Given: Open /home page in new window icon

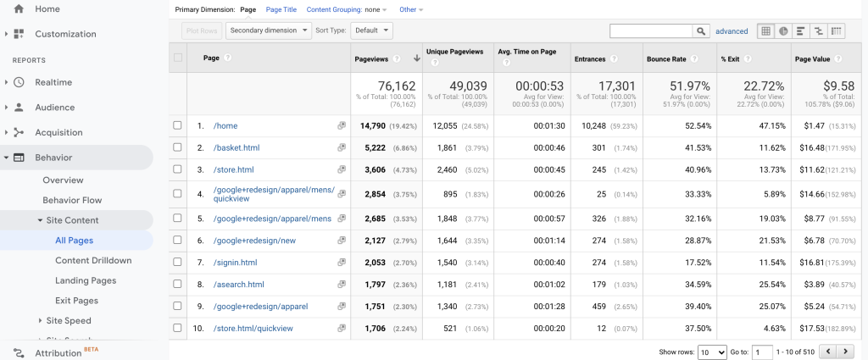Looking at the screenshot, I should click(x=341, y=126).
